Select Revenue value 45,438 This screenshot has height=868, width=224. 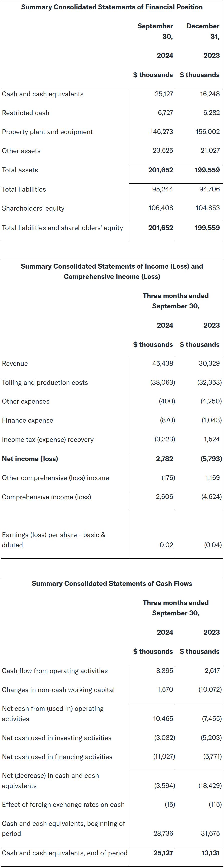click(x=163, y=364)
